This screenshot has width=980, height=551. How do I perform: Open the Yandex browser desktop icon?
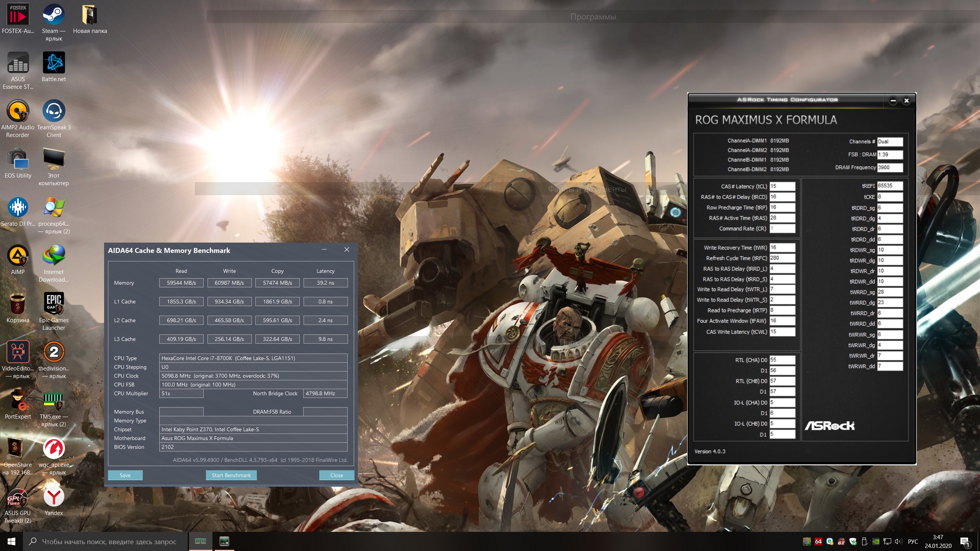tap(54, 497)
